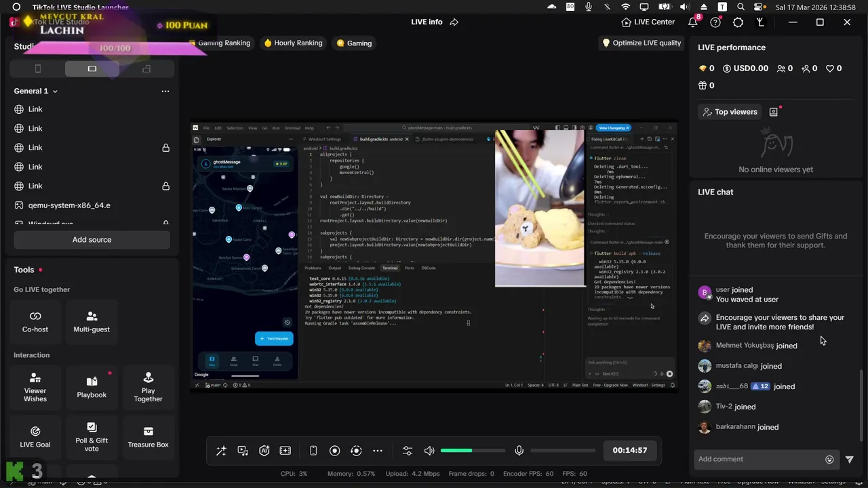
Task: Open Treasure Box tool
Action: [x=148, y=437]
